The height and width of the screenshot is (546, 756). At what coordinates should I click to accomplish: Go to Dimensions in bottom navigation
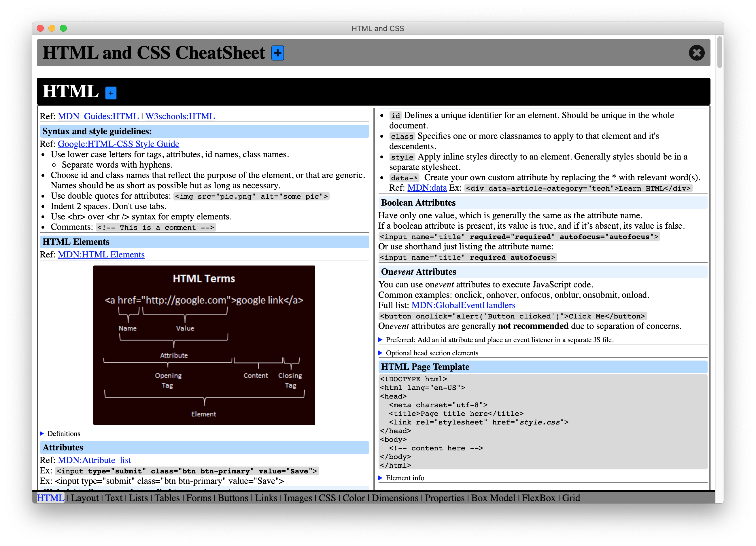(x=395, y=497)
